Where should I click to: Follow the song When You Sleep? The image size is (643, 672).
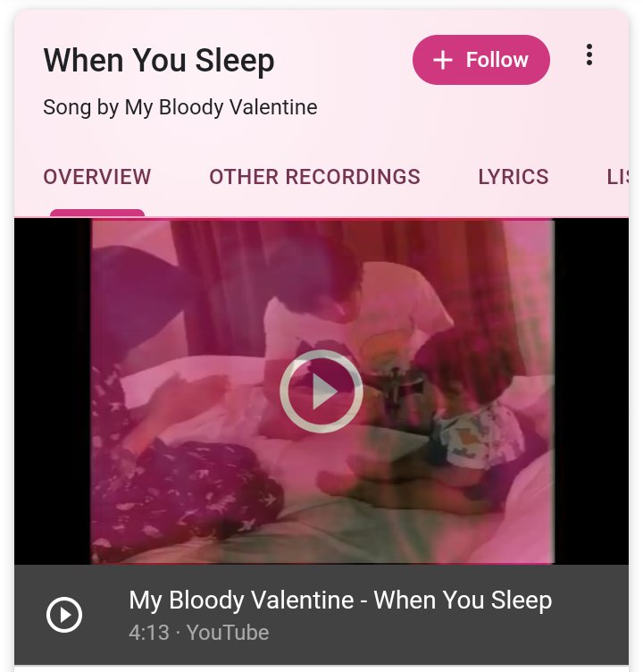[x=481, y=60]
